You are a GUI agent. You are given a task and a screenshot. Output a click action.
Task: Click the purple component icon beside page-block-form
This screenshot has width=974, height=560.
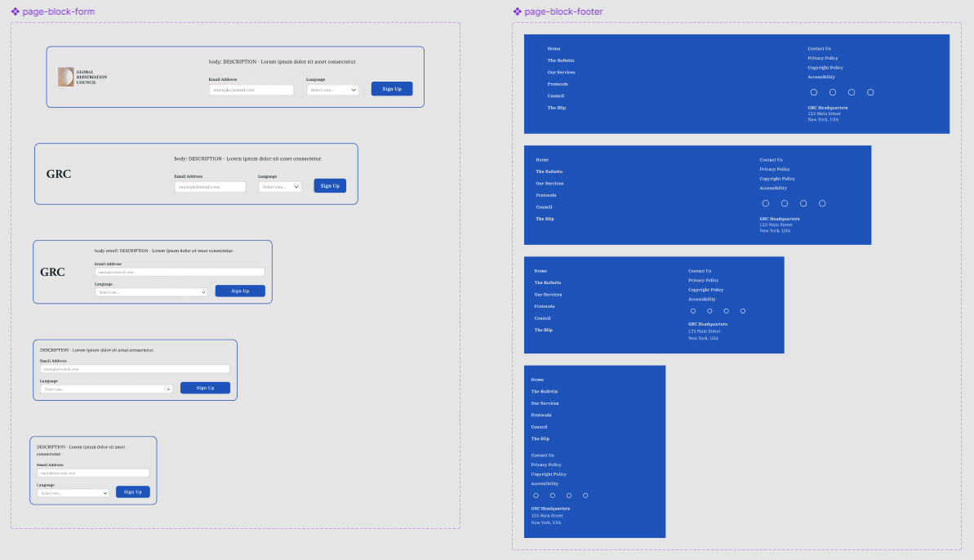(x=15, y=11)
